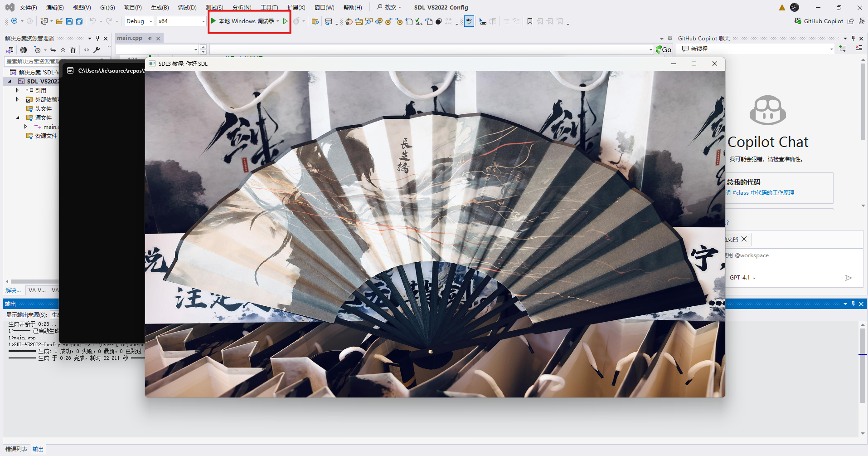This screenshot has width=868, height=456.
Task: Open the 调试 menu
Action: (x=187, y=7)
